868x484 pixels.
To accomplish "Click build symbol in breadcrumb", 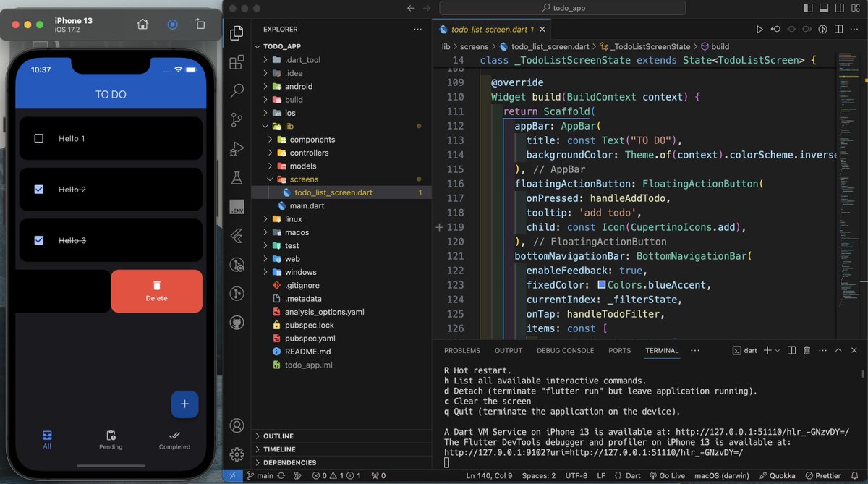I will click(x=714, y=46).
